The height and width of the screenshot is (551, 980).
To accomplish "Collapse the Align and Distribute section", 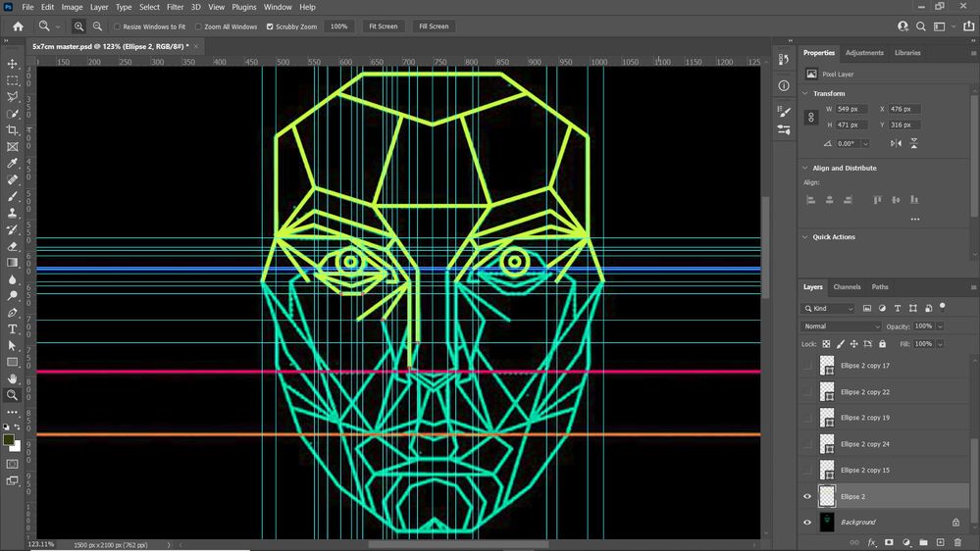I will (805, 168).
